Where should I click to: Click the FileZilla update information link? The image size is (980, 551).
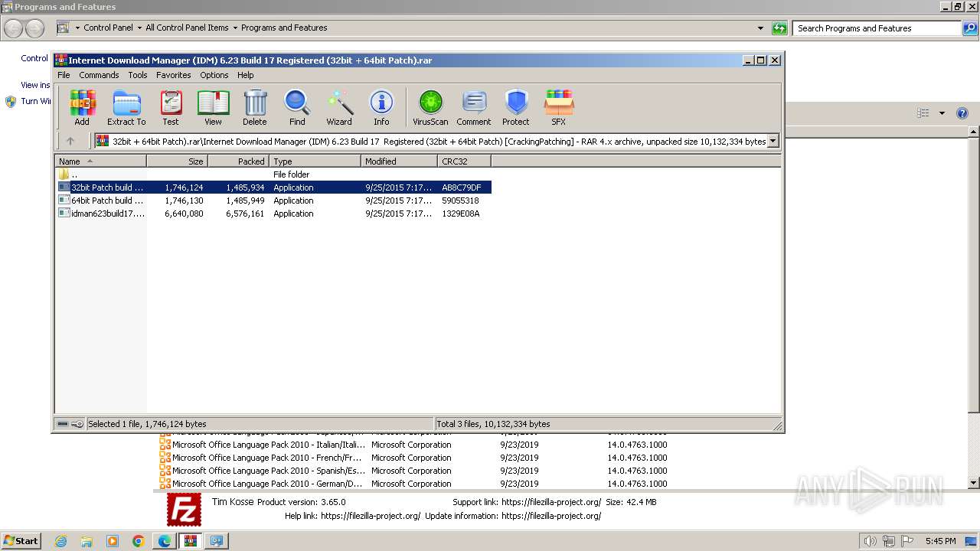551,516
